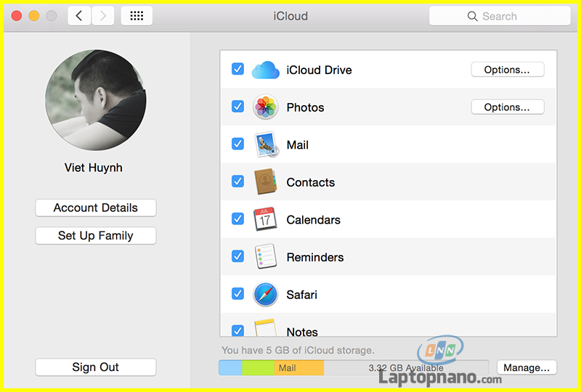Click the Photos pinwheel icon

point(266,107)
